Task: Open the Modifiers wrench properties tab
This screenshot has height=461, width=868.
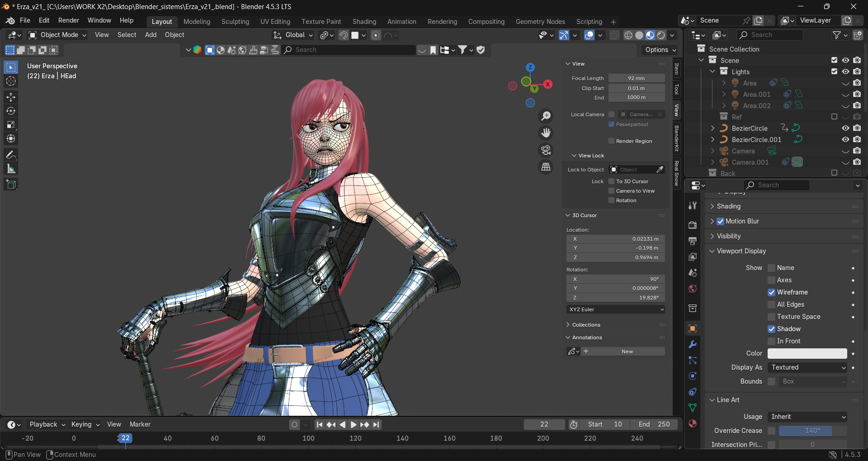Action: [x=692, y=344]
